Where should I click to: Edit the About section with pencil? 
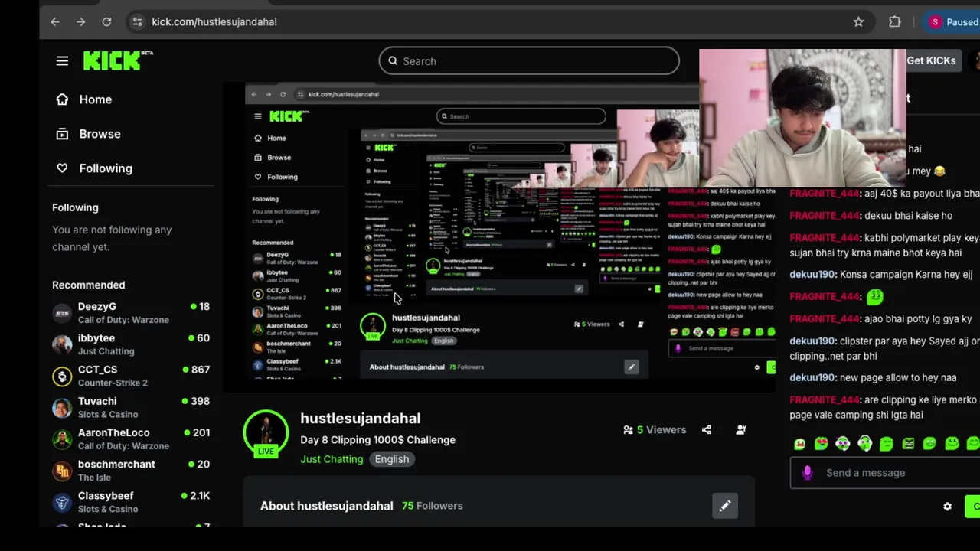(724, 506)
